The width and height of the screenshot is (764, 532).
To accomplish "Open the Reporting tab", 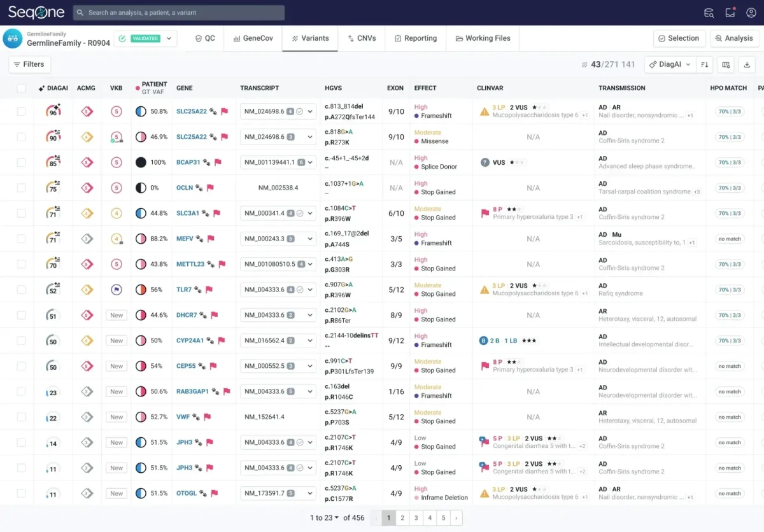I will coord(415,38).
